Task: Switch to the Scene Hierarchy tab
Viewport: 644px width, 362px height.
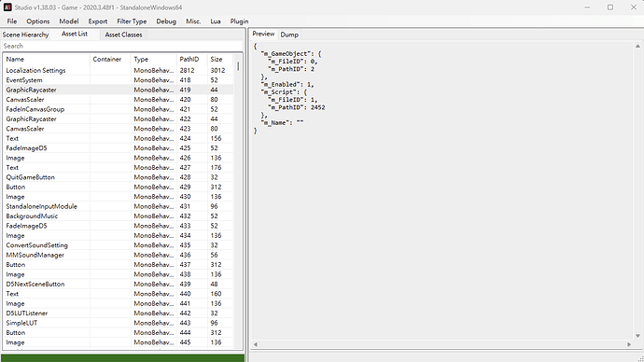Action: tap(25, 35)
